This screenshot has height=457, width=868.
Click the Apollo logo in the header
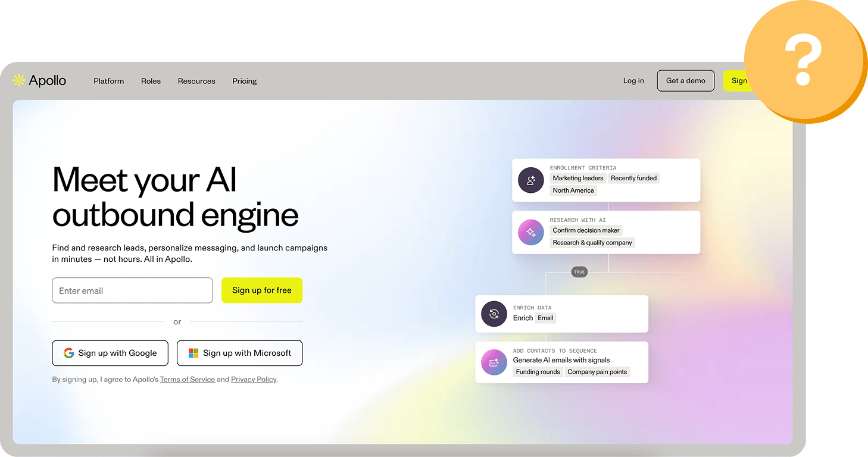point(39,80)
